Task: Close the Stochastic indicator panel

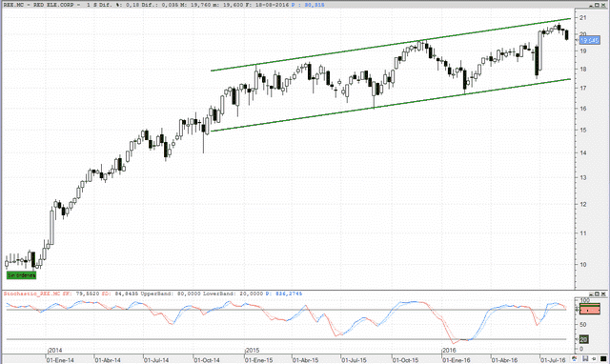Action: pos(603,294)
